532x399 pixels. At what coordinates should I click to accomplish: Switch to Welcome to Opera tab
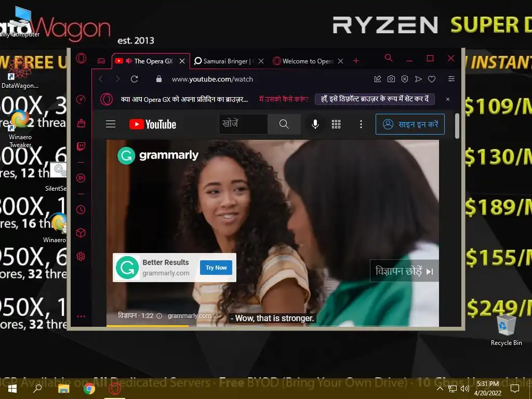303,61
